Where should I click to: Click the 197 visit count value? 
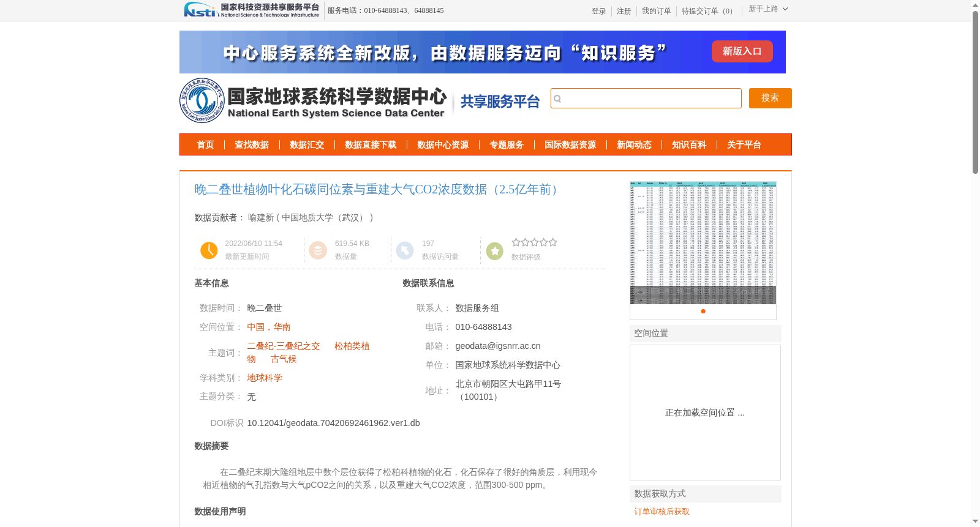click(428, 244)
